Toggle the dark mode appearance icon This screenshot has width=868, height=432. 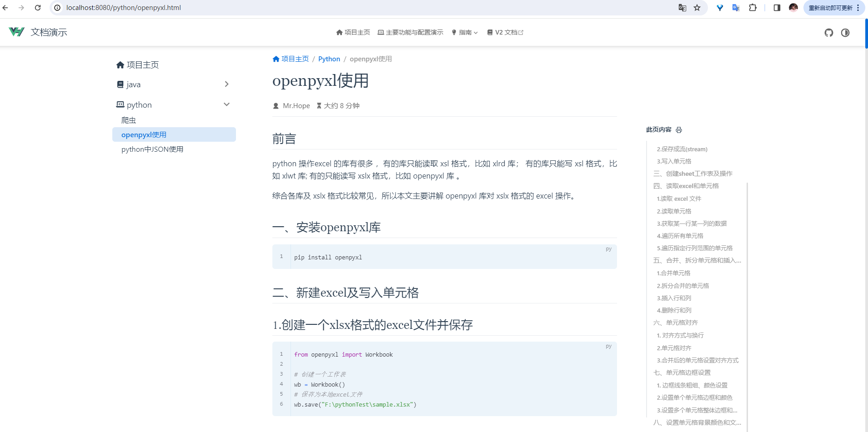(845, 32)
